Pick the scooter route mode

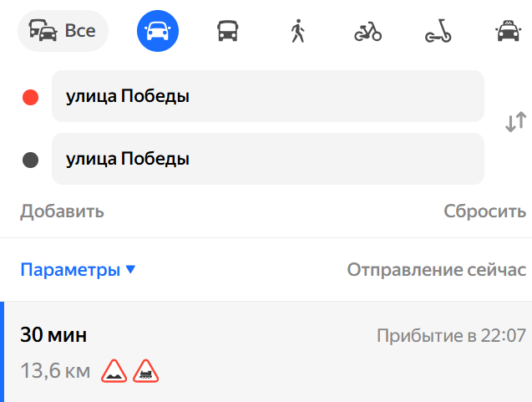(x=438, y=32)
